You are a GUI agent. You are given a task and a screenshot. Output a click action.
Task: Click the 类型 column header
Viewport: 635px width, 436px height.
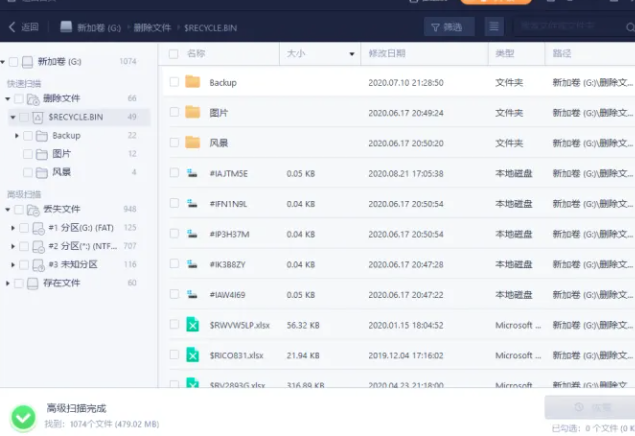coord(505,53)
